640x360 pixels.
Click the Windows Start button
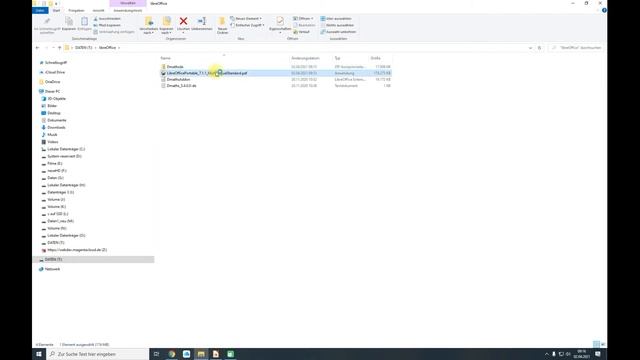(39, 354)
